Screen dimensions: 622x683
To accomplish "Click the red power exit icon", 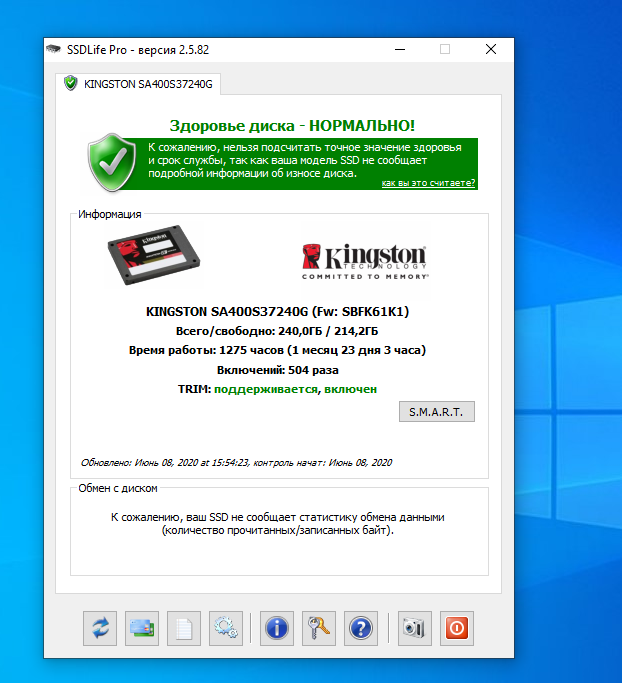I will (x=456, y=628).
